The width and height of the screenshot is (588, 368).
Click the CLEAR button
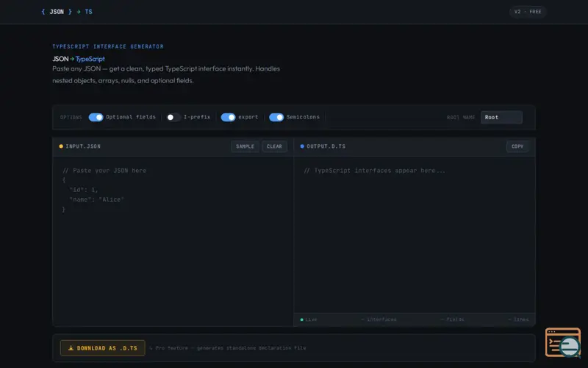[274, 146]
